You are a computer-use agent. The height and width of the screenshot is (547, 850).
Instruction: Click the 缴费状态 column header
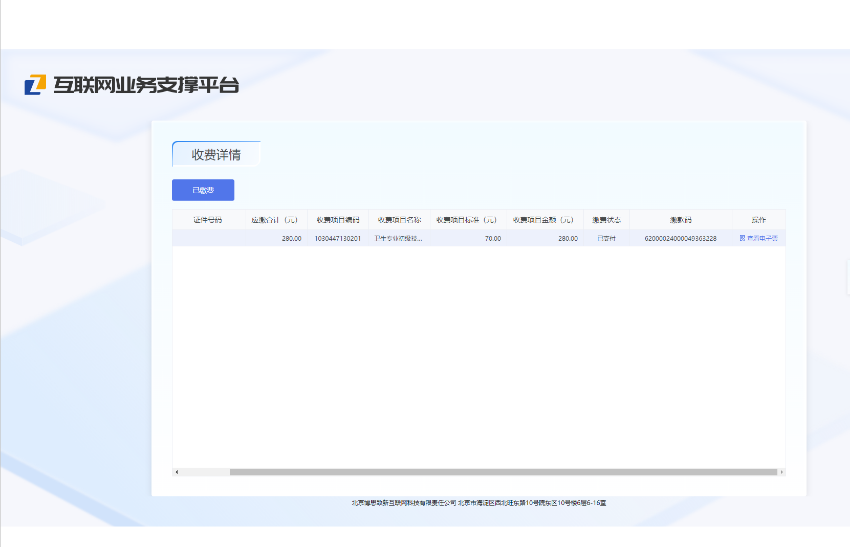tap(606, 219)
